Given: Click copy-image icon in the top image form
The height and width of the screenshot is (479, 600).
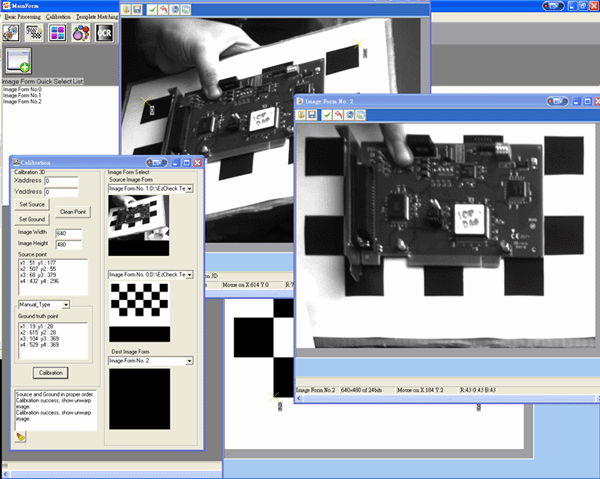Looking at the screenshot, I should [186, 9].
